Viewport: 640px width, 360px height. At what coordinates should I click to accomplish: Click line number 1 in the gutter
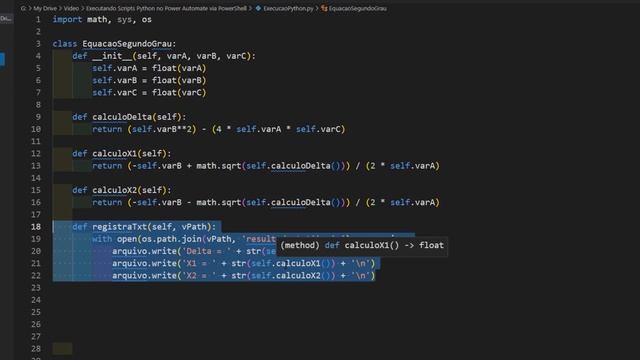[38, 19]
